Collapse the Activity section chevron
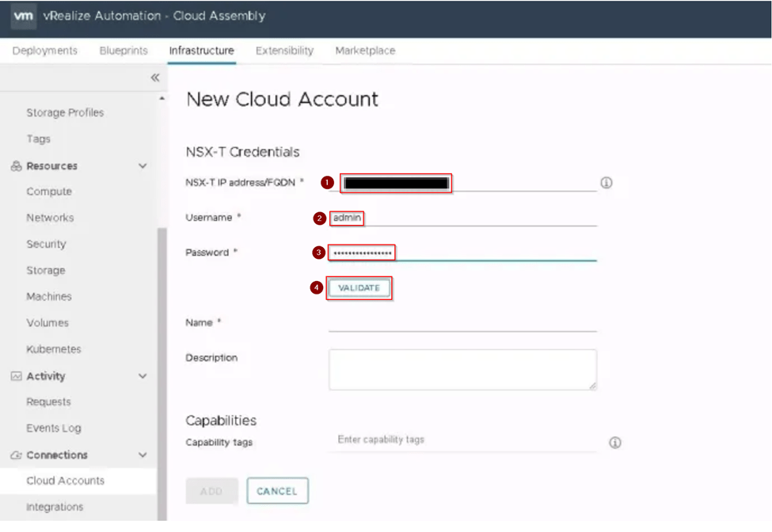The width and height of the screenshot is (772, 532). 143,377
